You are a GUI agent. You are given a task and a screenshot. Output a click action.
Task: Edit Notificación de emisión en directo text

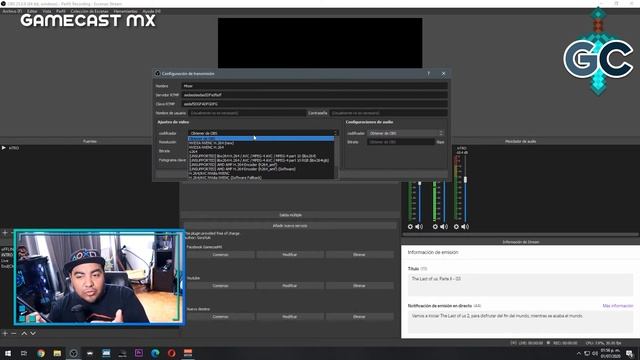tap(520, 322)
